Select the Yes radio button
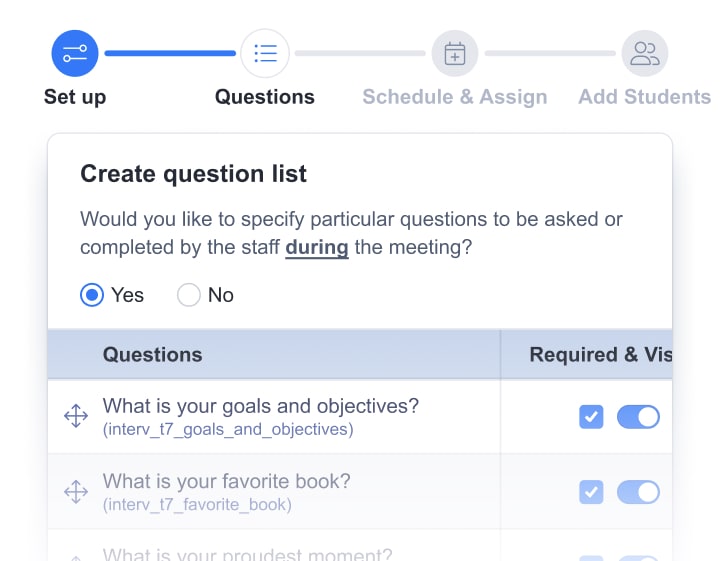This screenshot has width=720, height=561. 92,295
